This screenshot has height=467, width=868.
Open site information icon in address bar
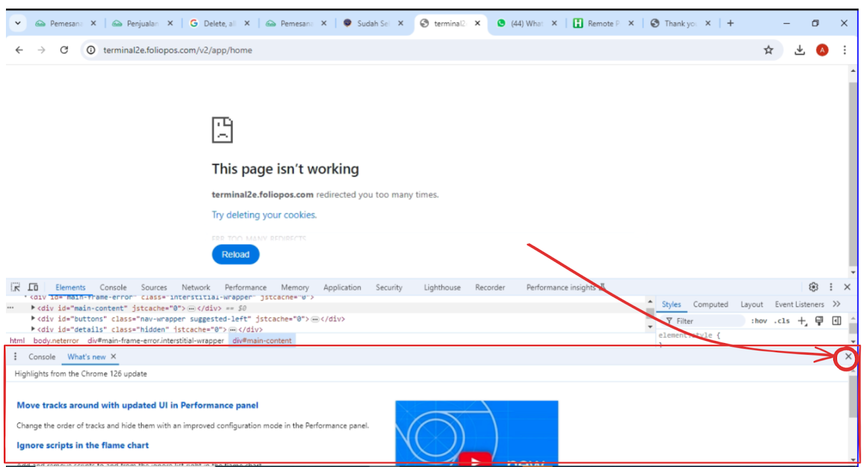91,50
